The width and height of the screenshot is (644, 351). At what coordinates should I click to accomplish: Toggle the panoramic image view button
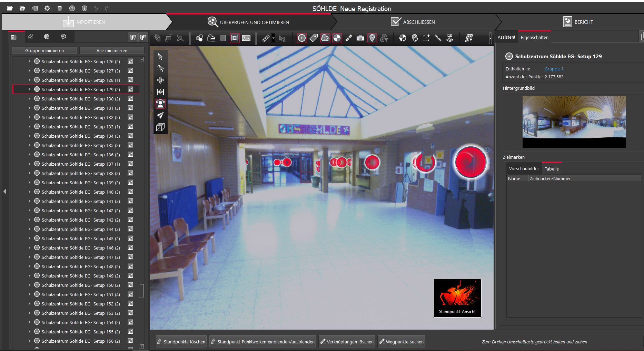tap(235, 38)
